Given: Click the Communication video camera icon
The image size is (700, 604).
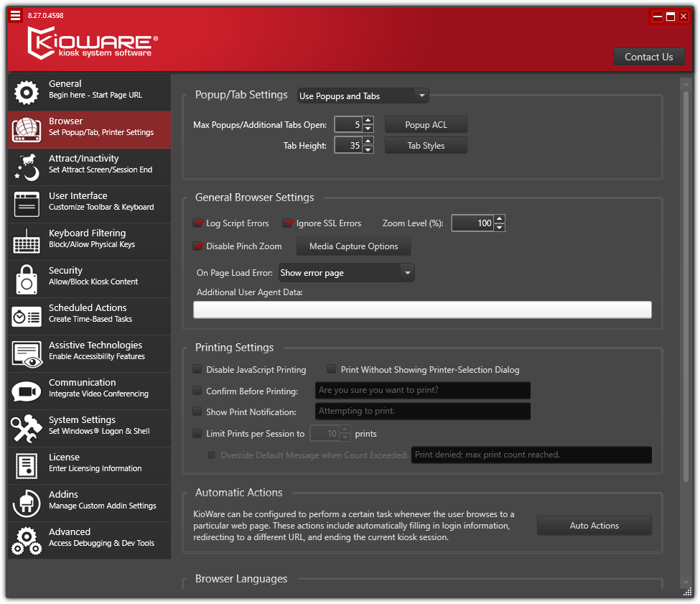Looking at the screenshot, I should pyautogui.click(x=27, y=391).
